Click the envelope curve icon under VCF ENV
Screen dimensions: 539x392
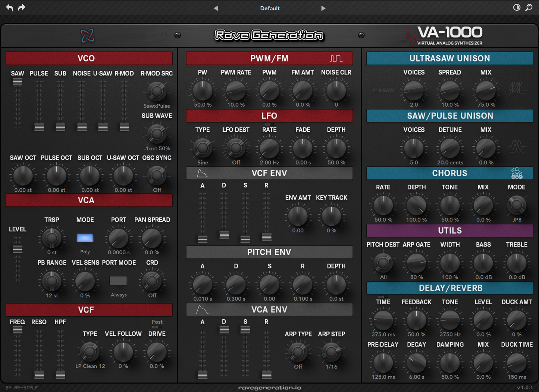tap(202, 173)
